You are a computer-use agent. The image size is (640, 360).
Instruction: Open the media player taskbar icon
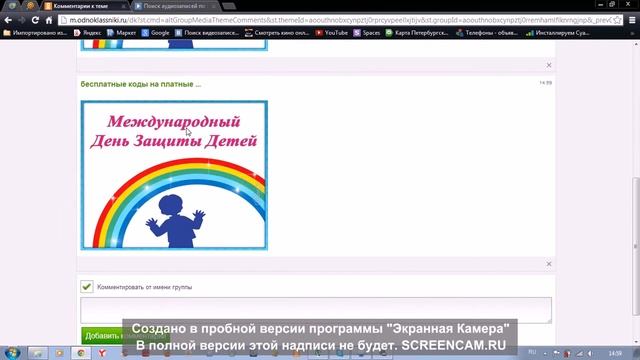[60, 353]
